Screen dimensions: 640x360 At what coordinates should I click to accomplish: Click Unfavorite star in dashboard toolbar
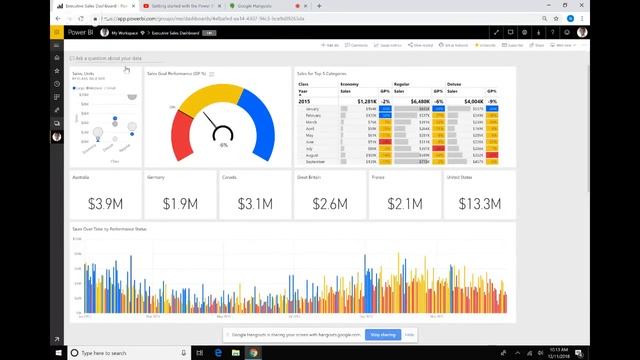[x=485, y=45]
